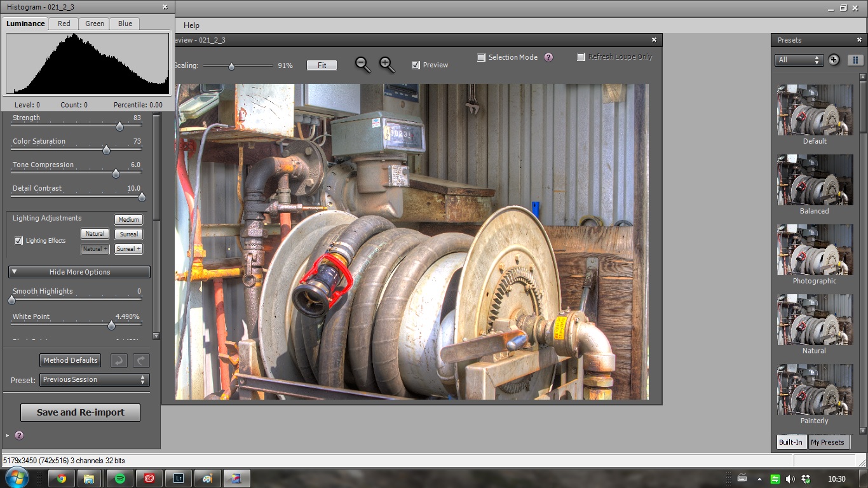868x488 pixels.
Task: Click the Surreal lighting button
Action: 128,234
